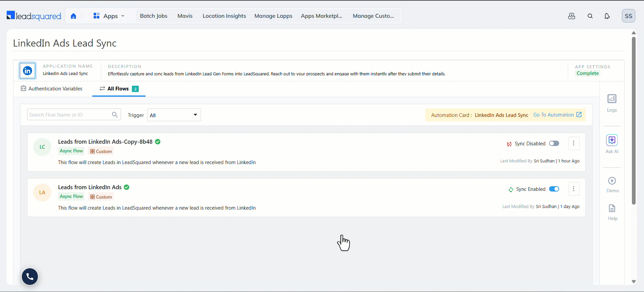Open the notifications bell icon
Screen dimensions: 644x292
click(607, 16)
